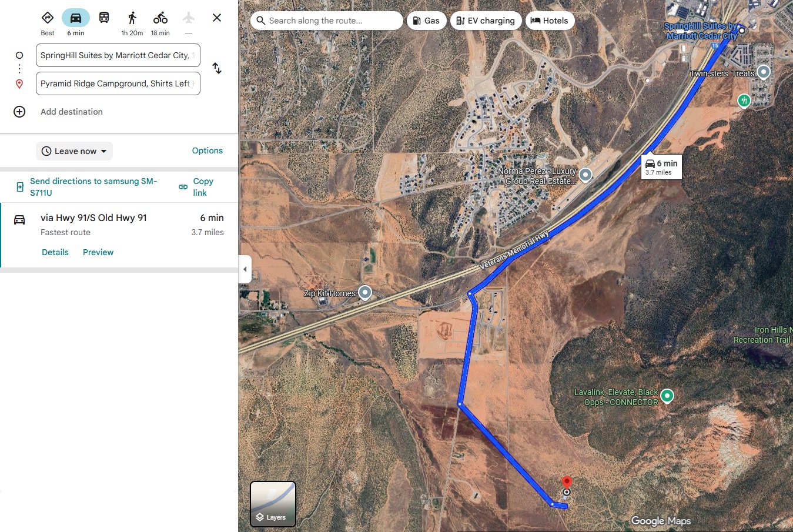Viewport: 793px width, 532px height.
Task: Open route Details
Action: click(55, 252)
